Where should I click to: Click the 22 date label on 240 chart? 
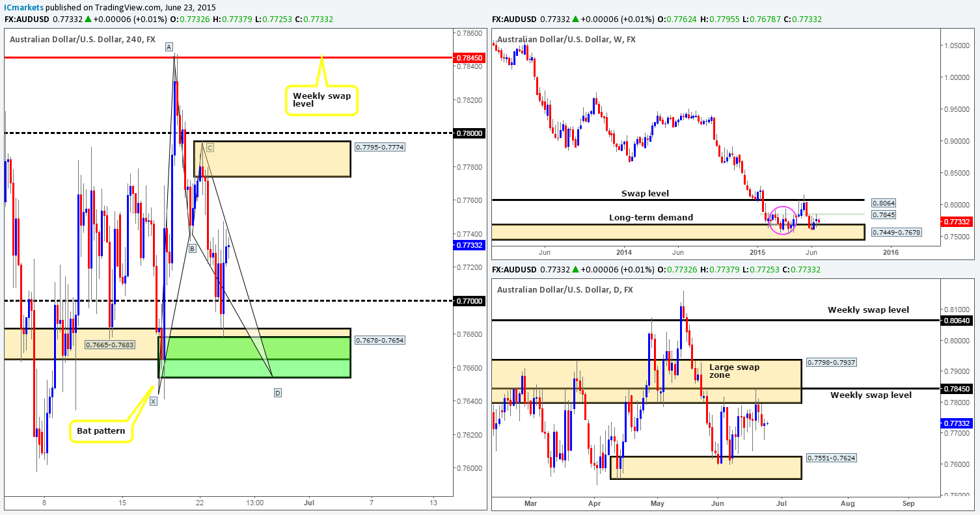coord(200,502)
